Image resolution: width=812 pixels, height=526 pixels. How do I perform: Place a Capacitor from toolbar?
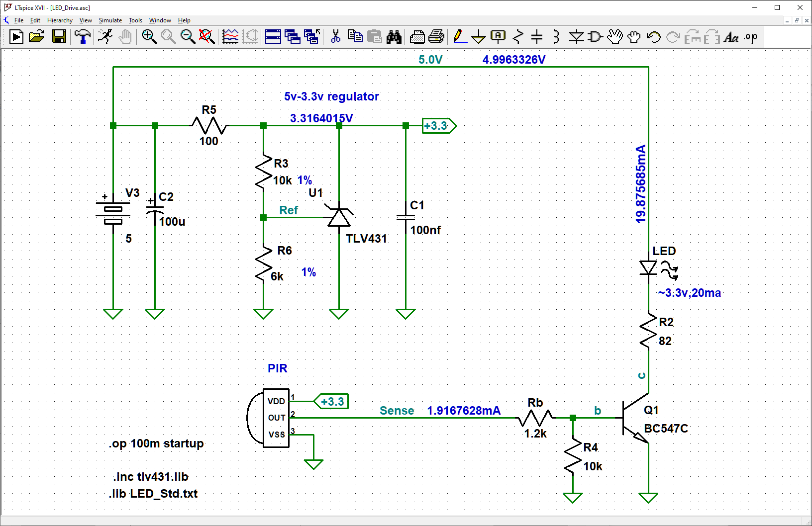click(x=537, y=37)
